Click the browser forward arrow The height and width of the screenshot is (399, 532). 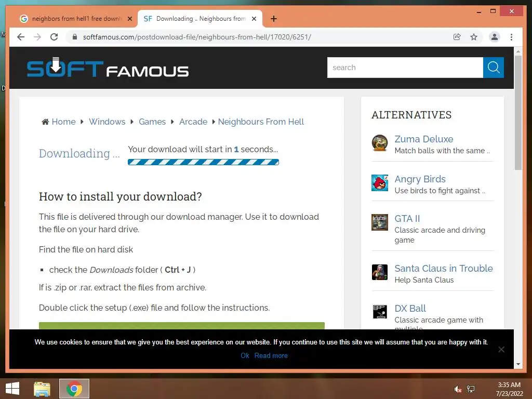37,37
